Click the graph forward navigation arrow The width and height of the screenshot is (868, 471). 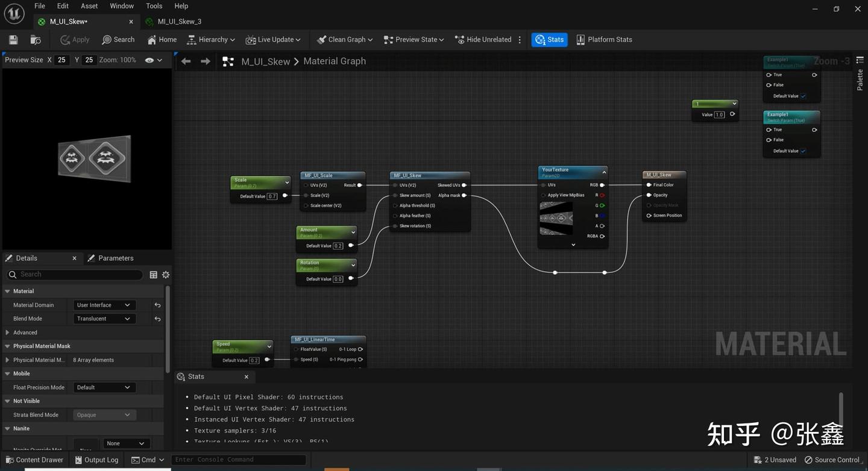206,61
